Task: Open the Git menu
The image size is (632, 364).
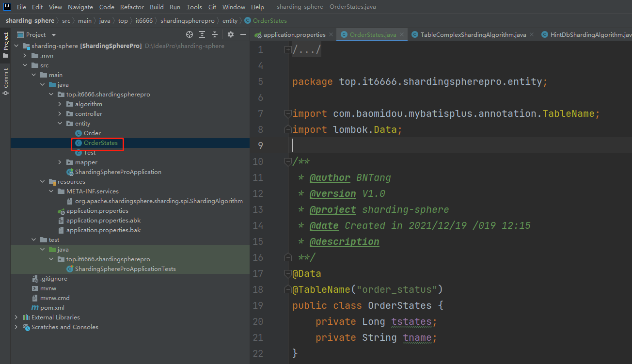Action: tap(212, 7)
